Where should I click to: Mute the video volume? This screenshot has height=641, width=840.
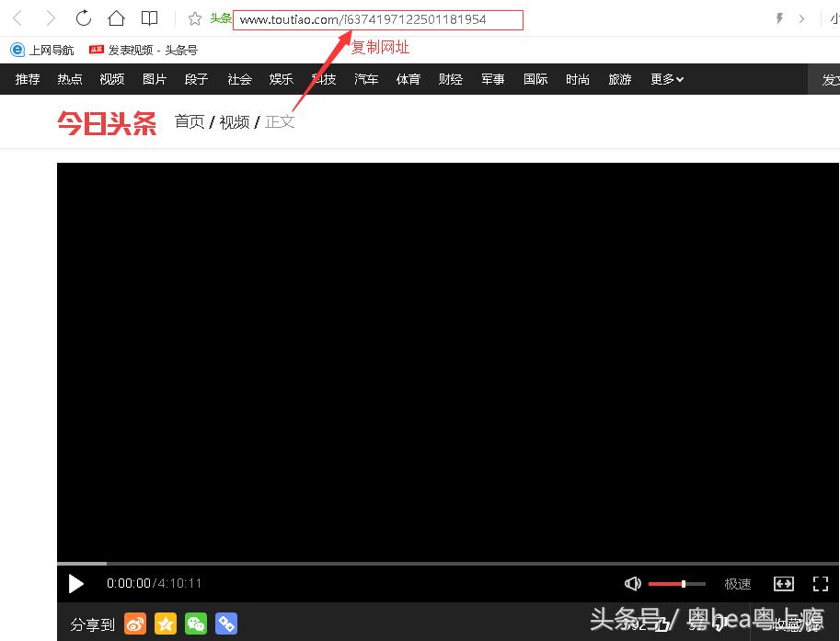click(632, 583)
